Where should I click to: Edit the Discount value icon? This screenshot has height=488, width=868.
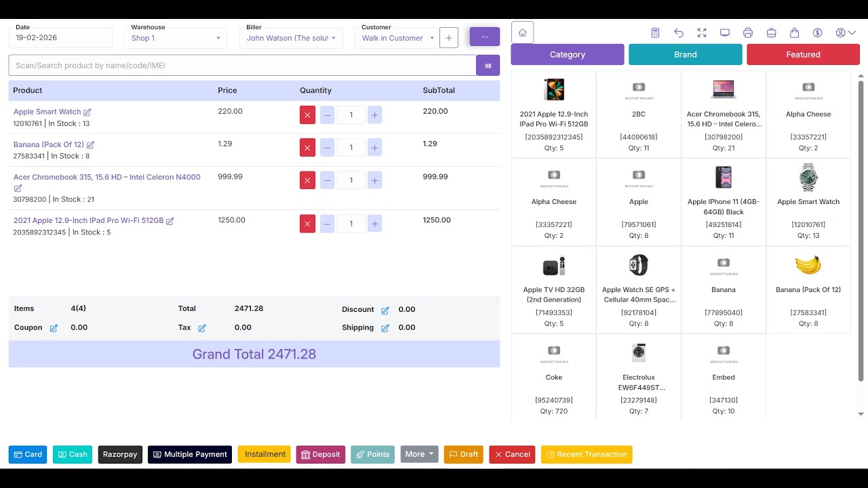click(385, 310)
